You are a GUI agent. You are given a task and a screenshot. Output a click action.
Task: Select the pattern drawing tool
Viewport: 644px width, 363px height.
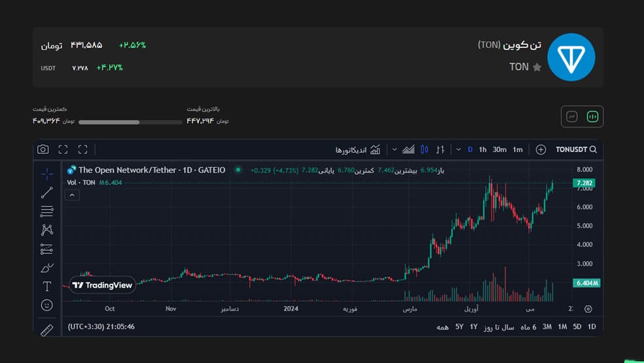47,230
